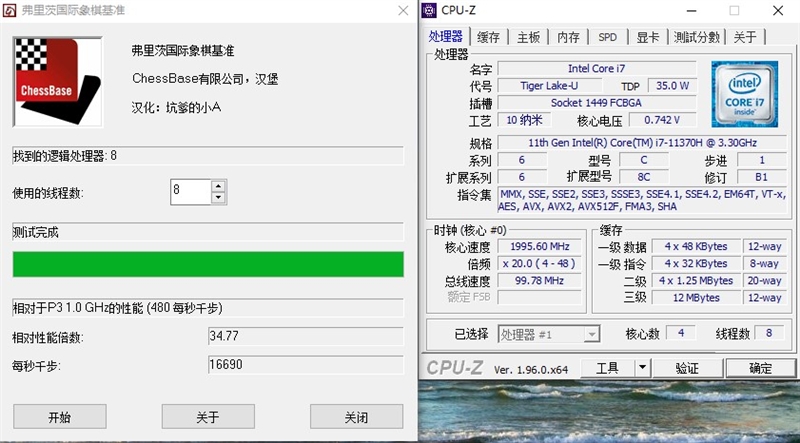The height and width of the screenshot is (443, 800).
Task: Click the B1 revision value
Action: point(762,177)
